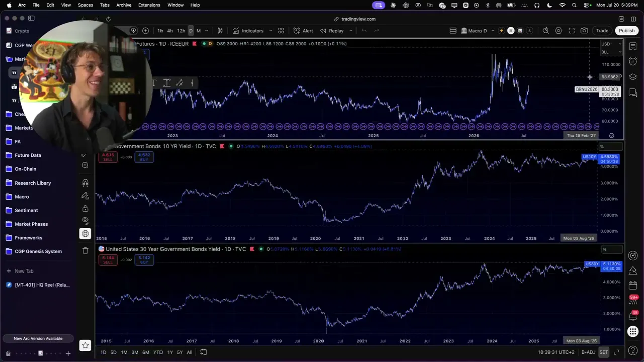
Task: Expand the Indicators favorites dropdown arrow
Action: (270, 31)
